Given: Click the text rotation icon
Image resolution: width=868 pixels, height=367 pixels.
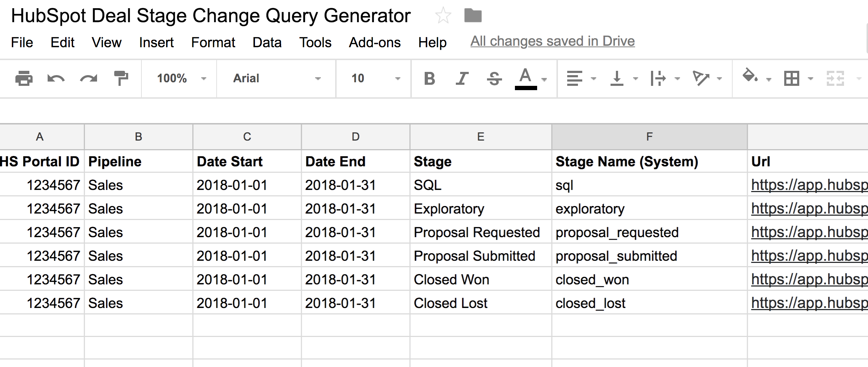Looking at the screenshot, I should tap(700, 78).
